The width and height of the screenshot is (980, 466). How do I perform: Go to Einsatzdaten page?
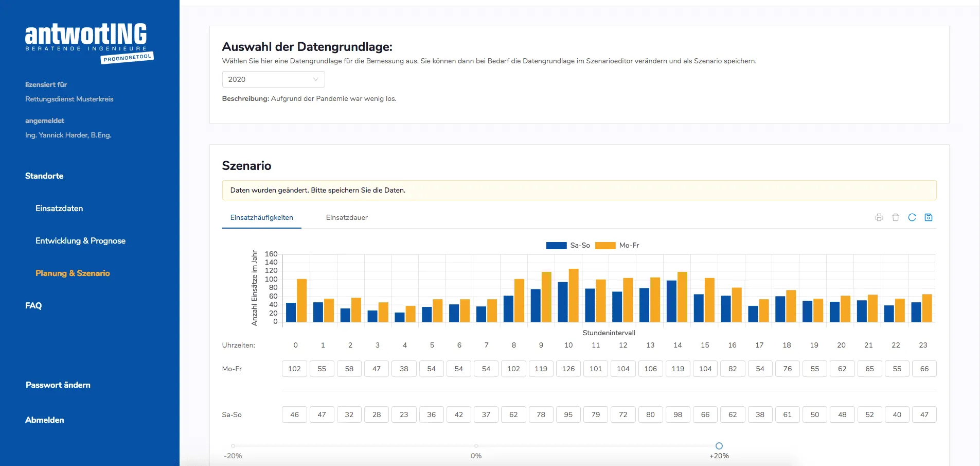pos(59,209)
